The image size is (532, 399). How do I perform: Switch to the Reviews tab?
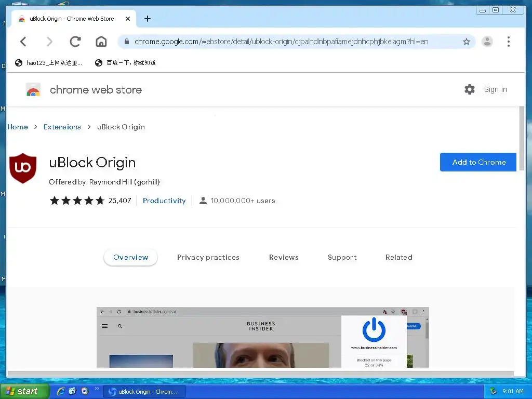pos(284,258)
